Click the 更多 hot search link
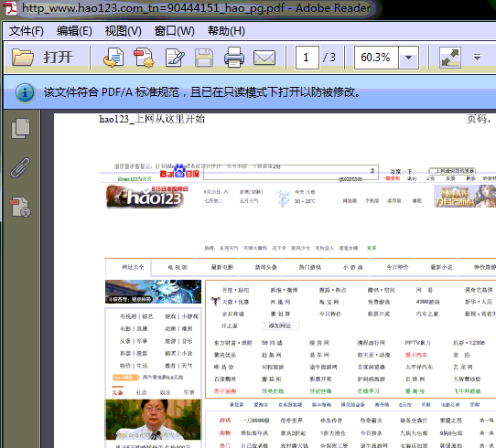 (x=372, y=248)
